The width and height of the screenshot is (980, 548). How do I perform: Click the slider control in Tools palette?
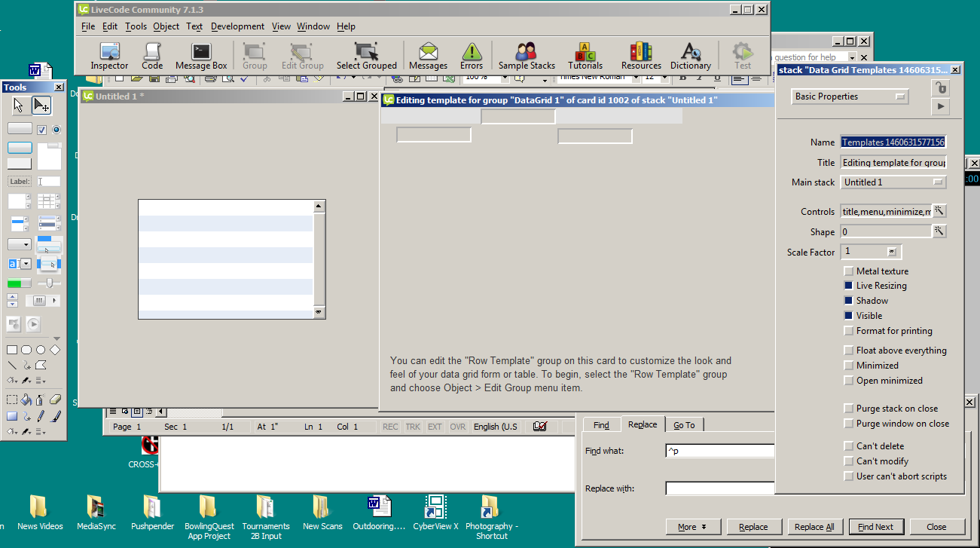(50, 283)
